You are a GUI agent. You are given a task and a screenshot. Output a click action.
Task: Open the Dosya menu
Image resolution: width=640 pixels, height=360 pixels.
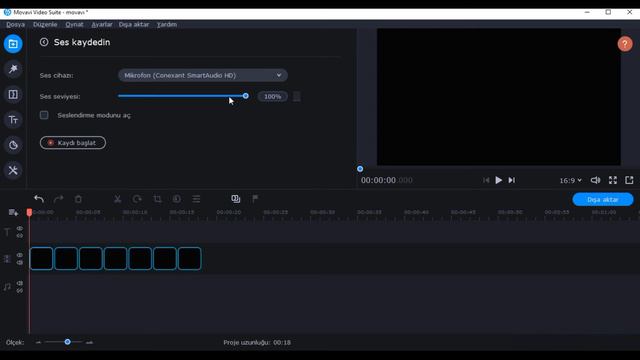pyautogui.click(x=16, y=24)
